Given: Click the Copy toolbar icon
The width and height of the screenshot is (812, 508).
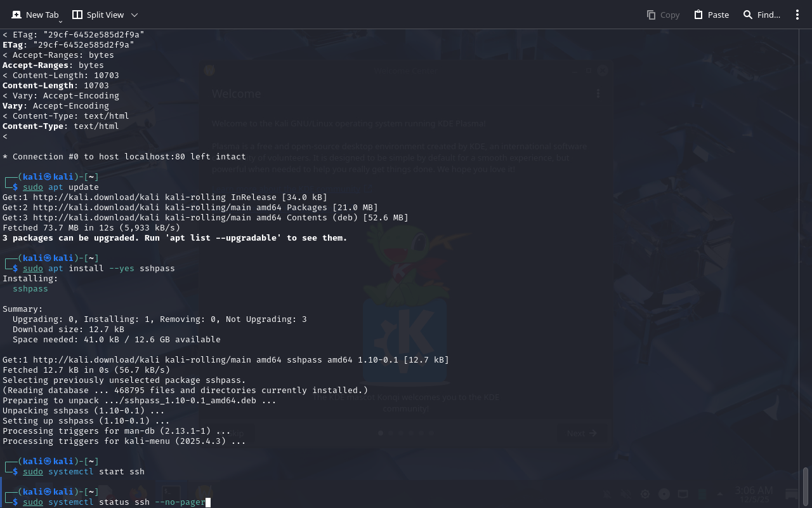Looking at the screenshot, I should (652, 15).
